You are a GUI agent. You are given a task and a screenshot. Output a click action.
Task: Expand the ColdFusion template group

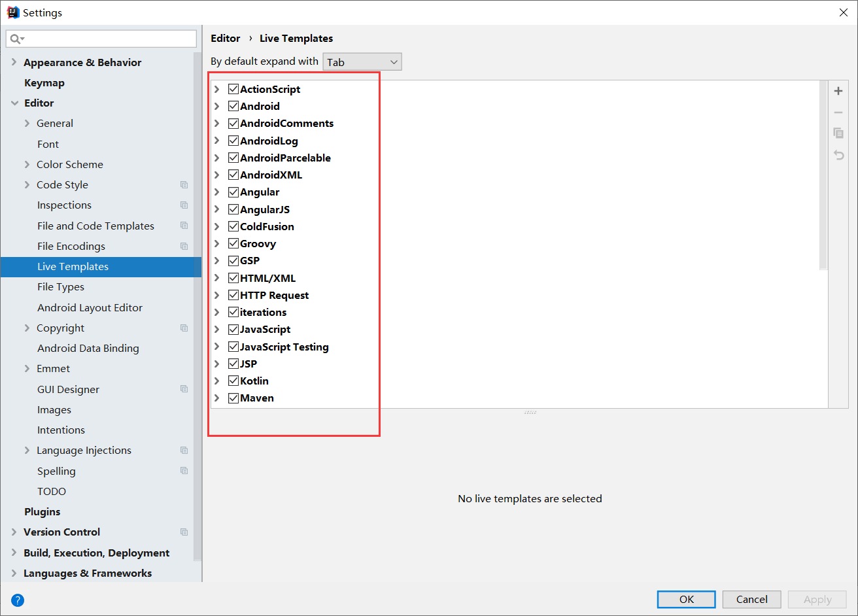click(217, 226)
